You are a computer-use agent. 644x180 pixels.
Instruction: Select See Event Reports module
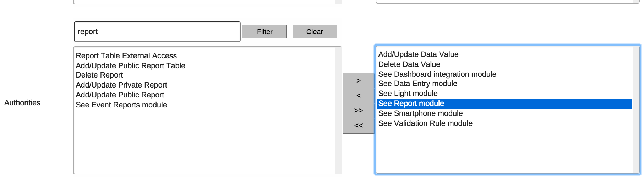(x=121, y=105)
